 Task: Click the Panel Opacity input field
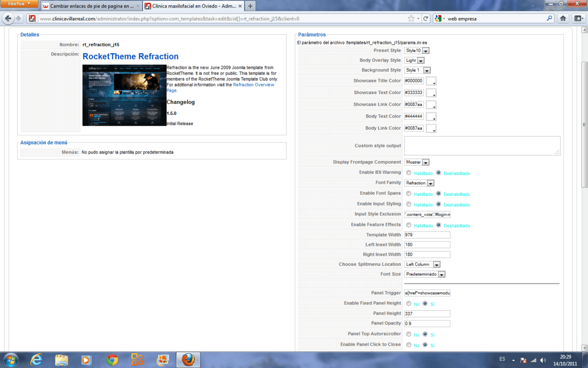427,324
